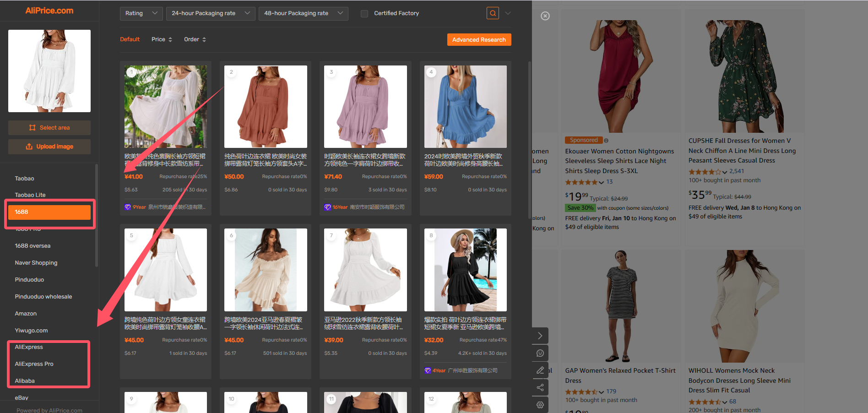Toggle Order sort direction

point(195,39)
